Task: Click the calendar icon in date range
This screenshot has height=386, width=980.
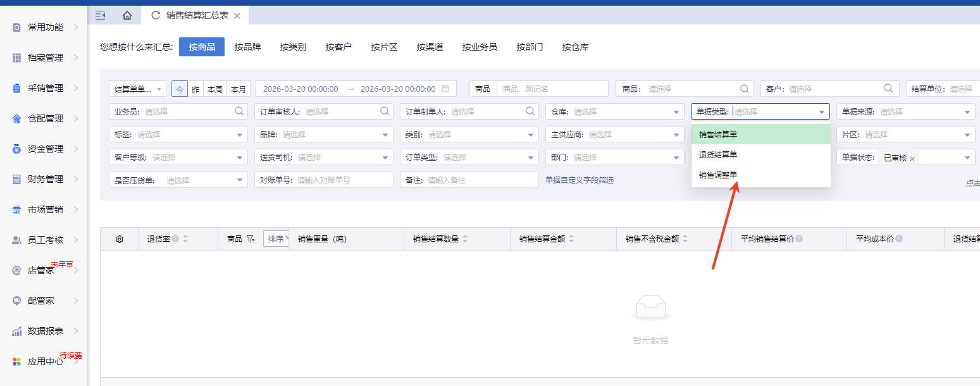Action: point(445,89)
